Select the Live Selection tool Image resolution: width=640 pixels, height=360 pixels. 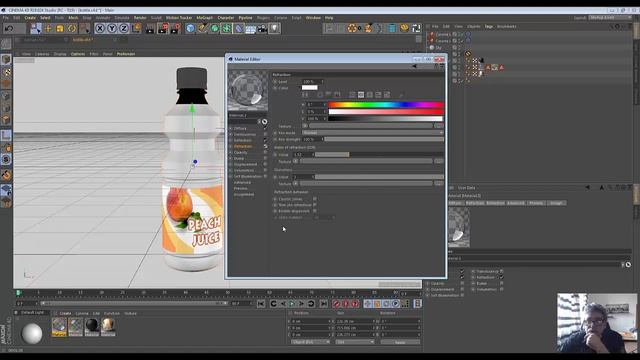pyautogui.click(x=36, y=28)
